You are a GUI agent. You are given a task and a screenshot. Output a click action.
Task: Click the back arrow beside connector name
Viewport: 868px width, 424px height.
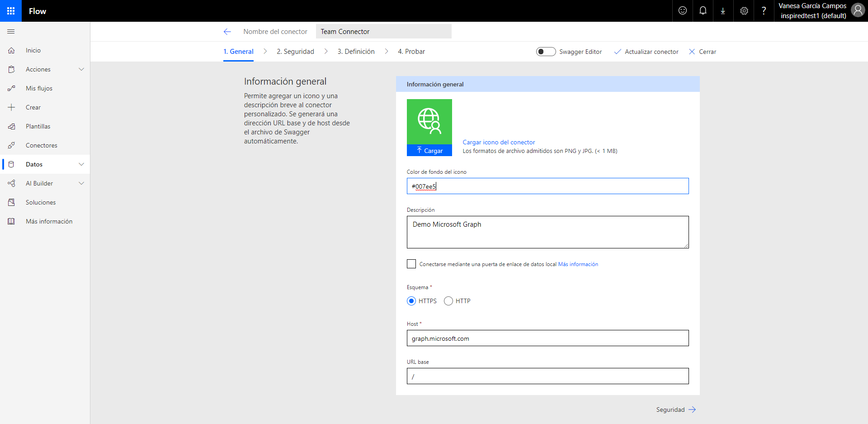(227, 32)
